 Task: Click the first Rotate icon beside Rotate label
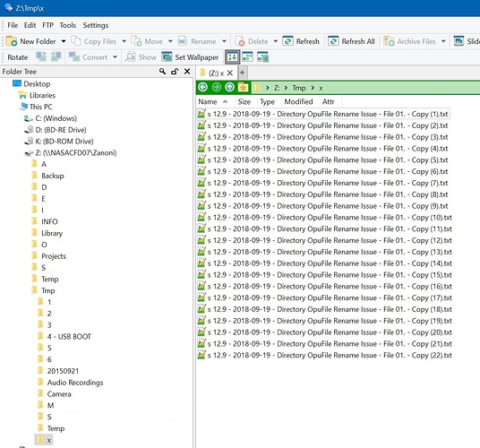pos(41,57)
